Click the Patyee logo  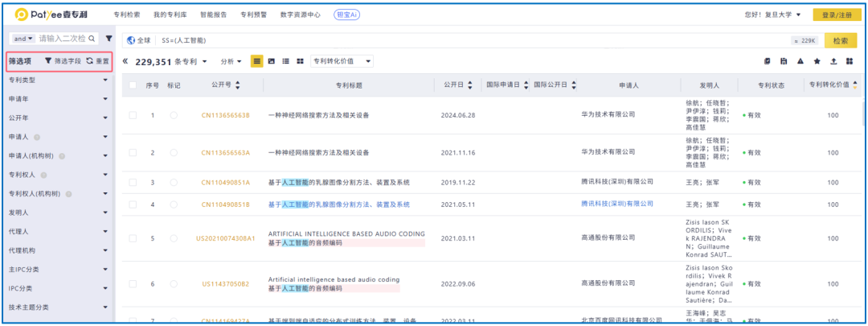click(x=51, y=14)
